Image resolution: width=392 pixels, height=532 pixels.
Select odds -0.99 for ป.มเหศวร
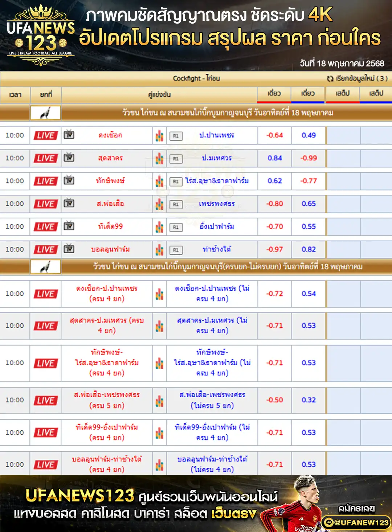click(x=309, y=158)
